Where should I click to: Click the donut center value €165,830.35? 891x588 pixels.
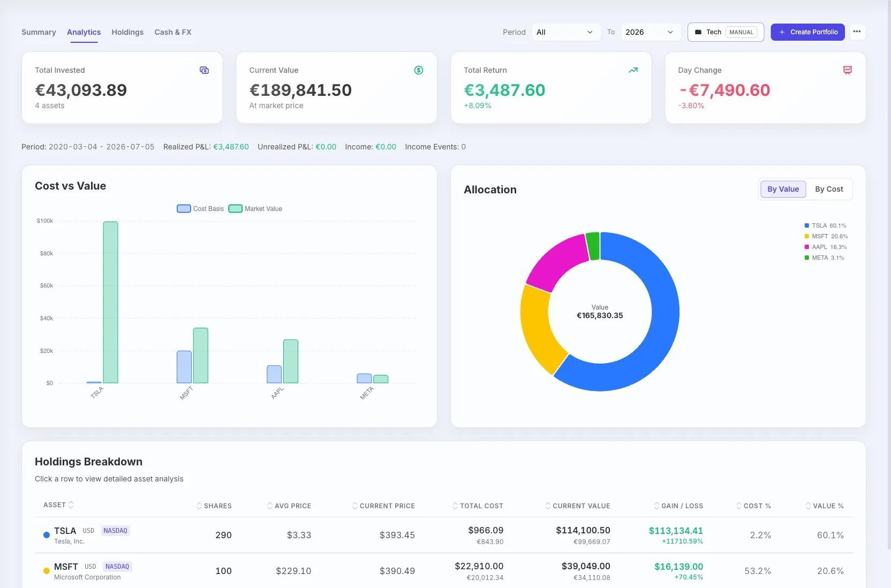coord(600,315)
